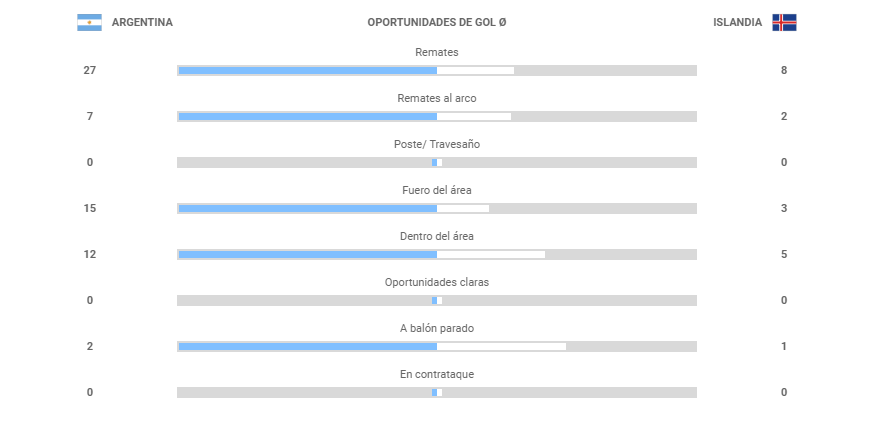Click the Remates stat bar
This screenshot has height=432, width=870.
tap(436, 70)
